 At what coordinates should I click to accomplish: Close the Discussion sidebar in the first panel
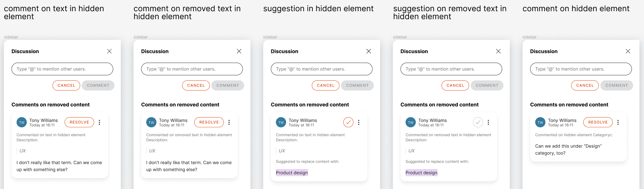109,51
